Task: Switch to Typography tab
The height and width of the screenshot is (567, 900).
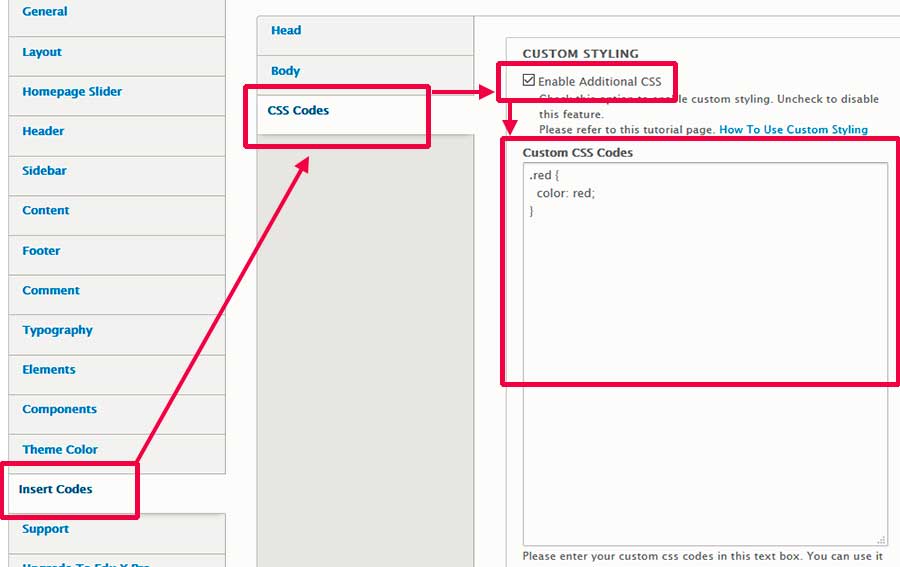Action: pyautogui.click(x=57, y=330)
